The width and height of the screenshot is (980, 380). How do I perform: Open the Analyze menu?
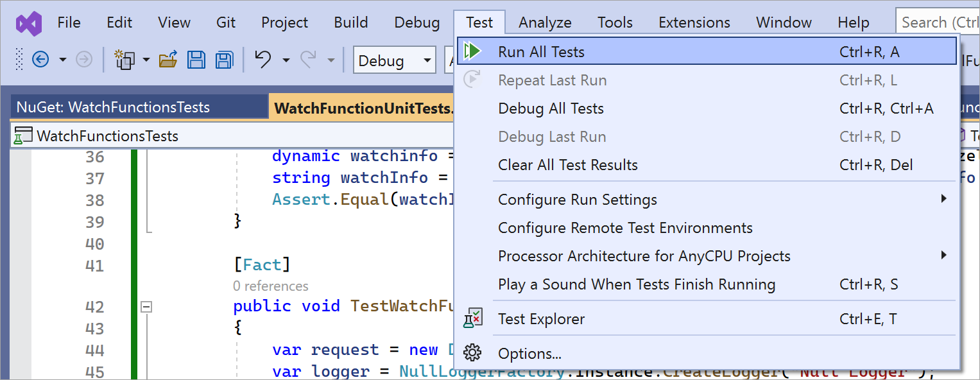tap(545, 22)
